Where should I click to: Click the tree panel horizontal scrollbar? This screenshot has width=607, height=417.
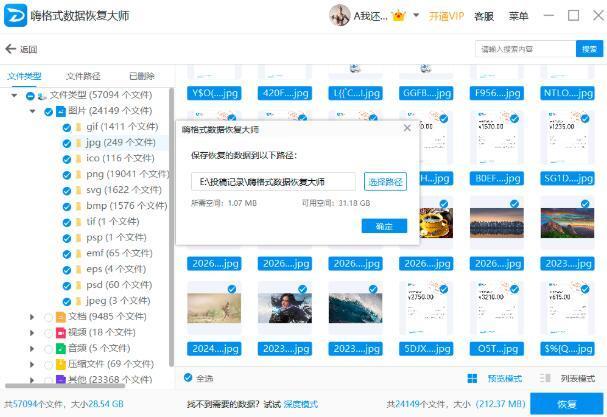point(65,385)
